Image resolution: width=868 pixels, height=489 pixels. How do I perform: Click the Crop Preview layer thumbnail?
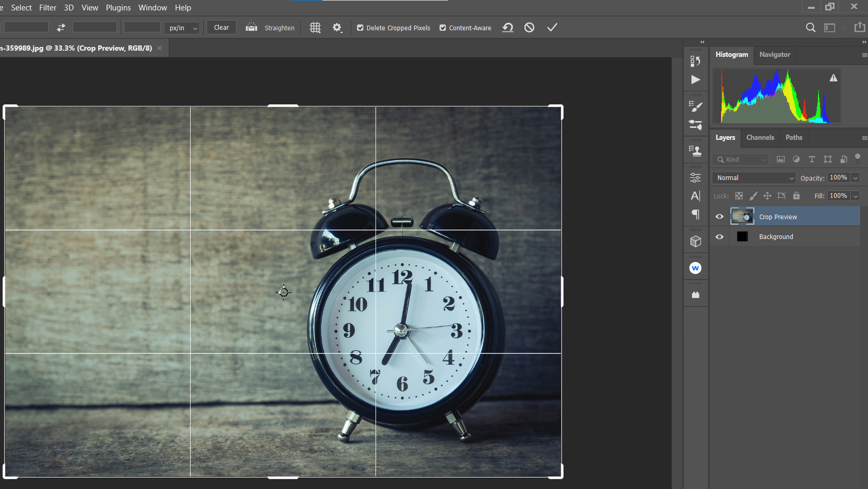point(742,216)
